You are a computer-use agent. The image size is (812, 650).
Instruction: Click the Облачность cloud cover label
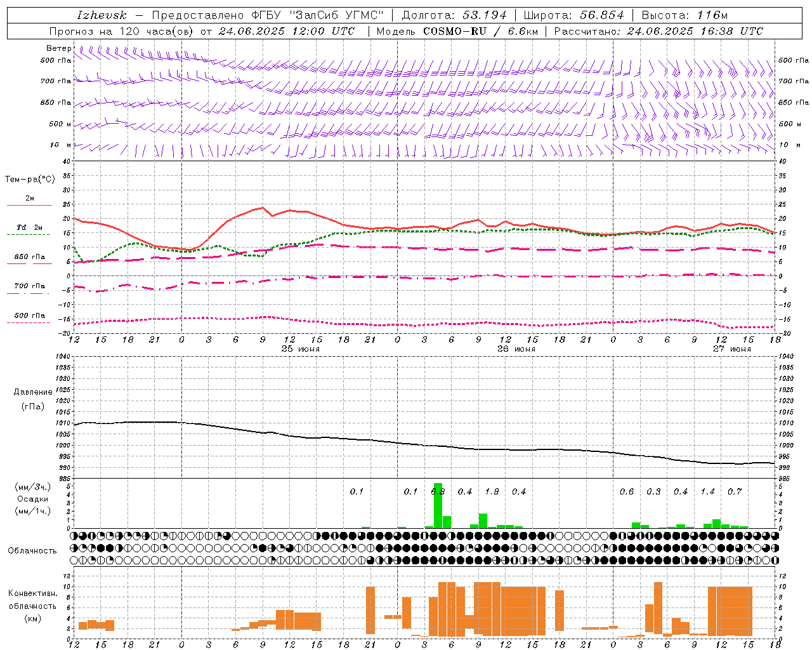[32, 551]
